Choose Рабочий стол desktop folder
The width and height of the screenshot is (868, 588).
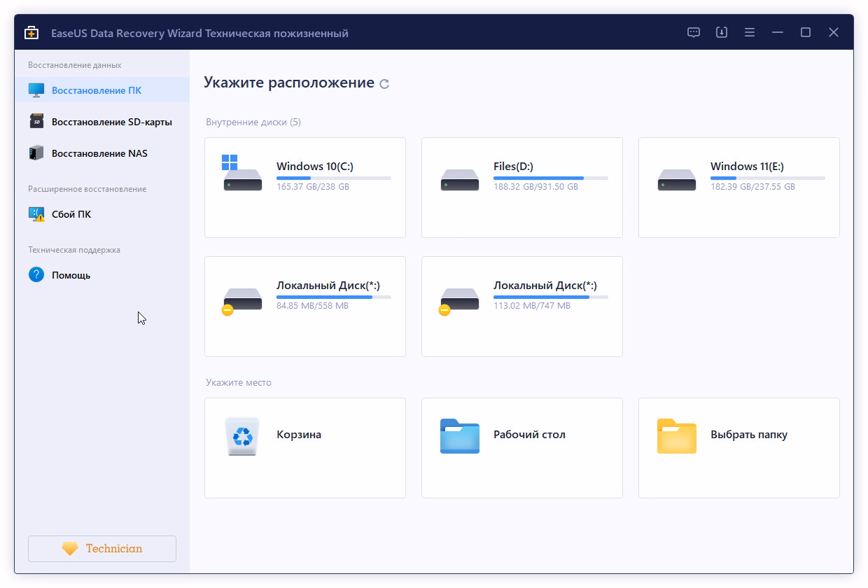[522, 448]
